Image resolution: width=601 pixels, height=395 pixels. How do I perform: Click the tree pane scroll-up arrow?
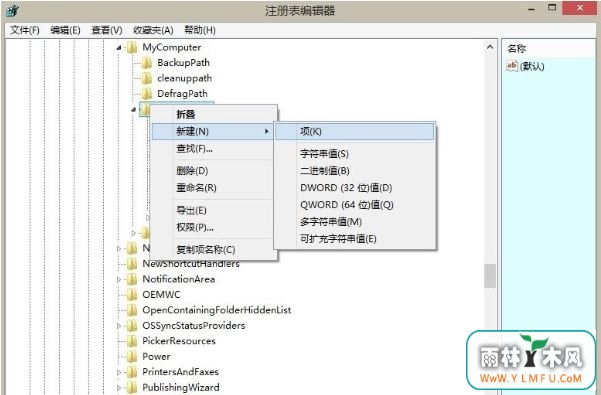(x=490, y=47)
